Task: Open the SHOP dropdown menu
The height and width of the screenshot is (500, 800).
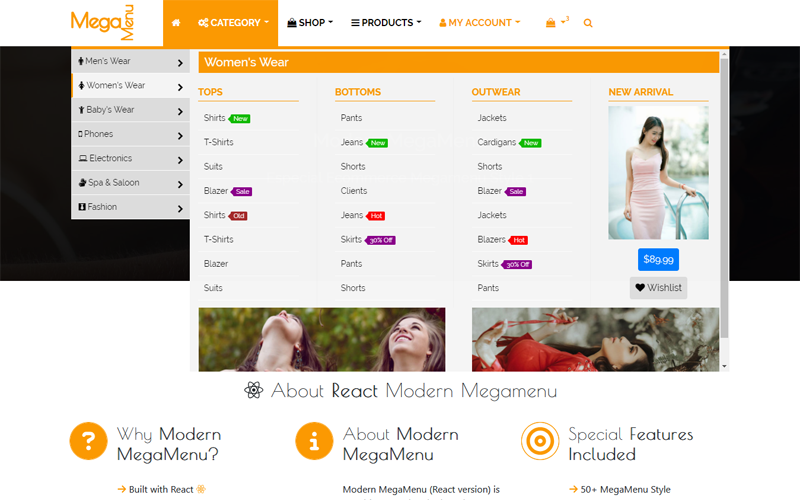Action: [310, 23]
